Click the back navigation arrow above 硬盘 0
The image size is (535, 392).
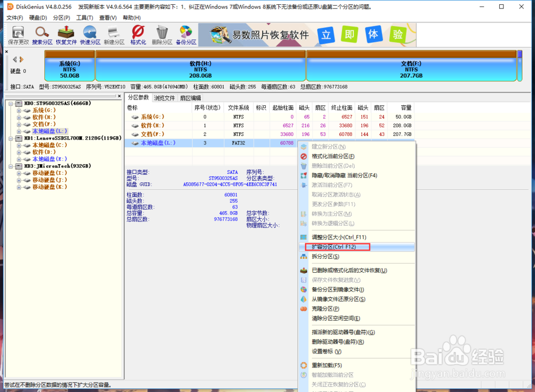click(x=14, y=60)
